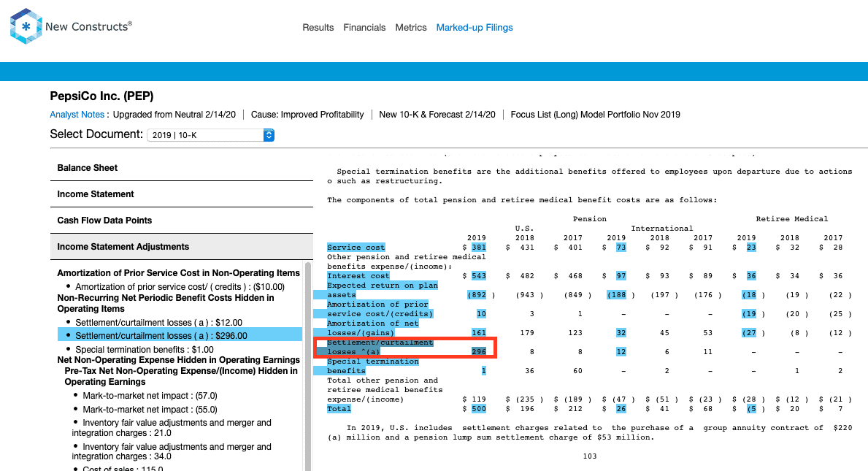Click highlighted service cost value 381
868x471 pixels.
pyautogui.click(x=479, y=248)
